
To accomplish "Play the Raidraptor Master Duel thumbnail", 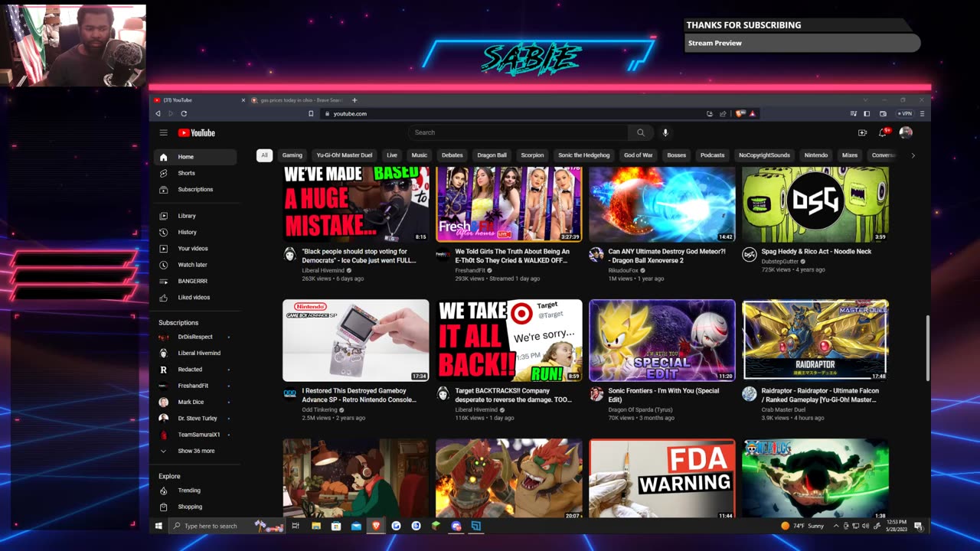I will pyautogui.click(x=815, y=341).
